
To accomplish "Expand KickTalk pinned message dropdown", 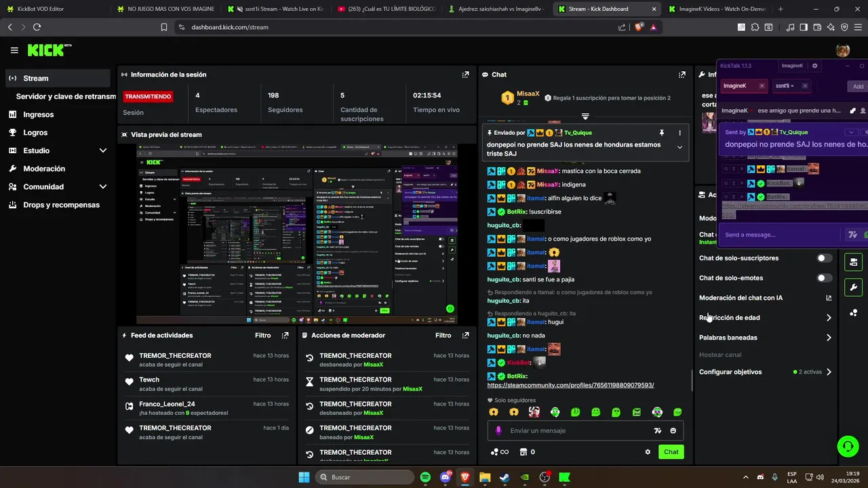I will coord(851,132).
